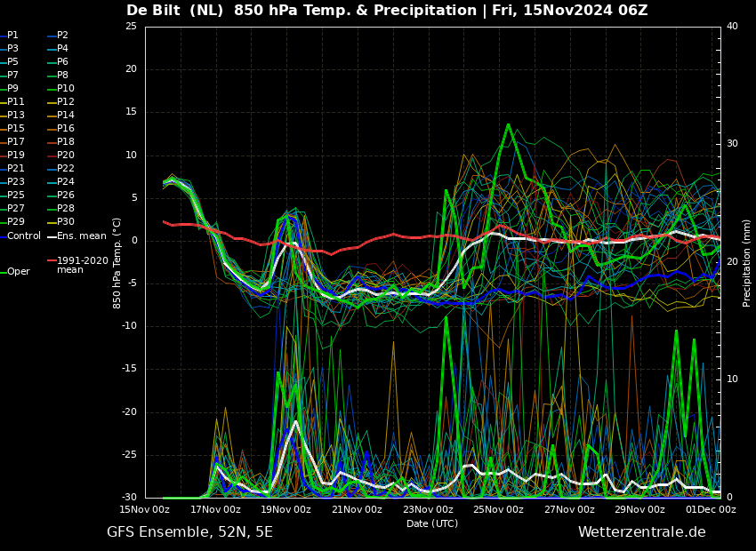The height and width of the screenshot is (551, 756).
Task: Click the P10 legend entry
Action: [x=66, y=89]
